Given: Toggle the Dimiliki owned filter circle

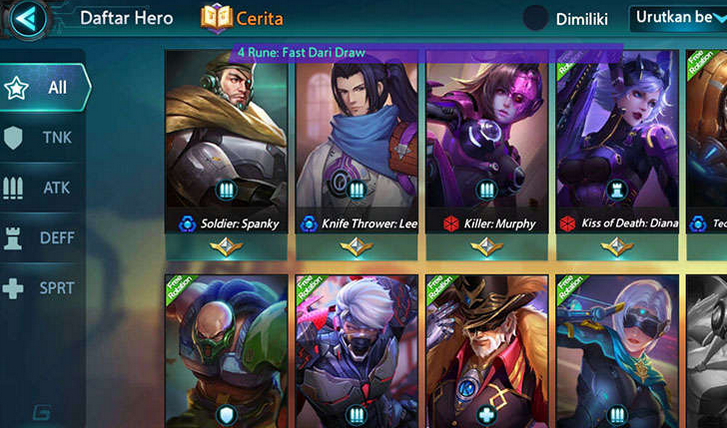Looking at the screenshot, I should coord(536,19).
